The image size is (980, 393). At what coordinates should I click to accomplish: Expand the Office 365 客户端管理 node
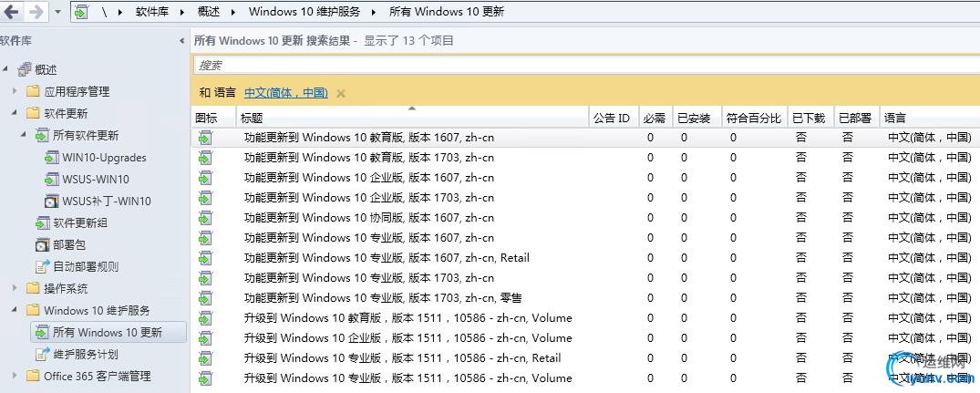coord(15,376)
